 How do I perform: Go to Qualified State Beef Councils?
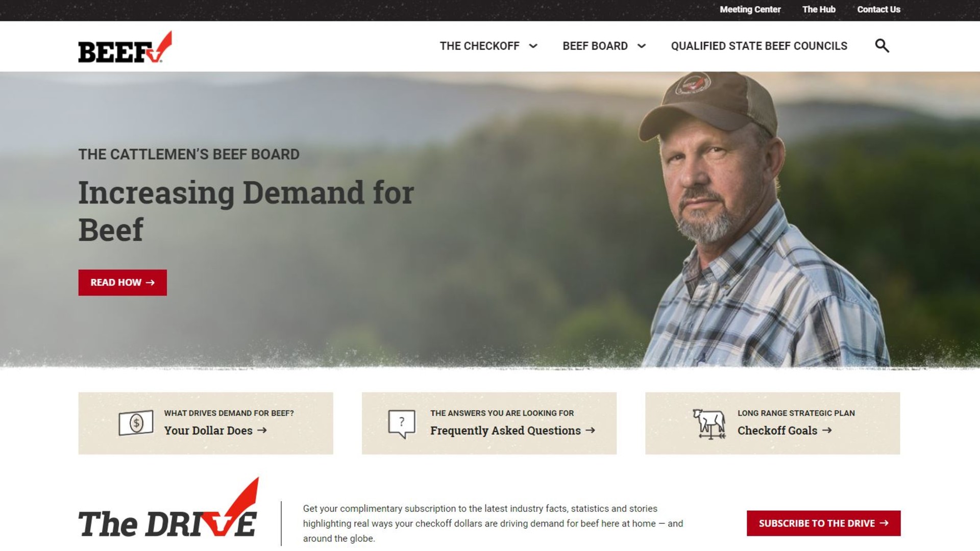(759, 46)
